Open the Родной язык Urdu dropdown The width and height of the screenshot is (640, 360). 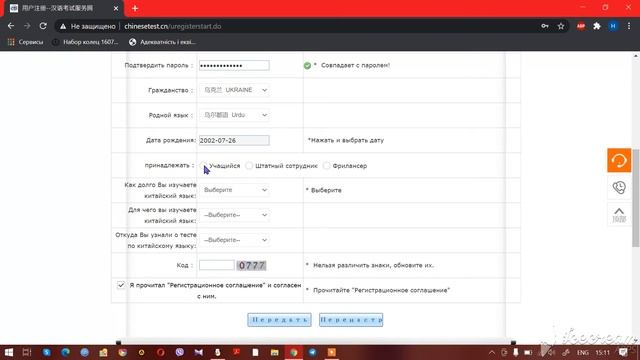click(234, 115)
